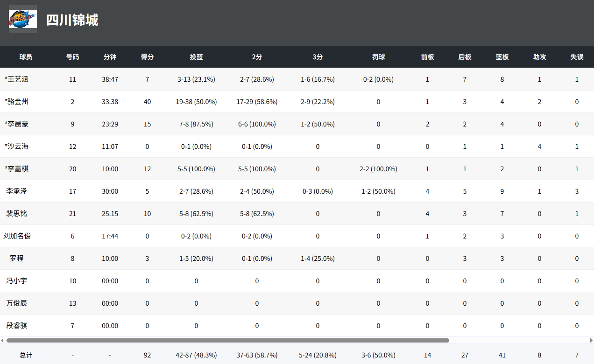Click the left scrollbar arrow
The image size is (594, 364).
coord(2,340)
